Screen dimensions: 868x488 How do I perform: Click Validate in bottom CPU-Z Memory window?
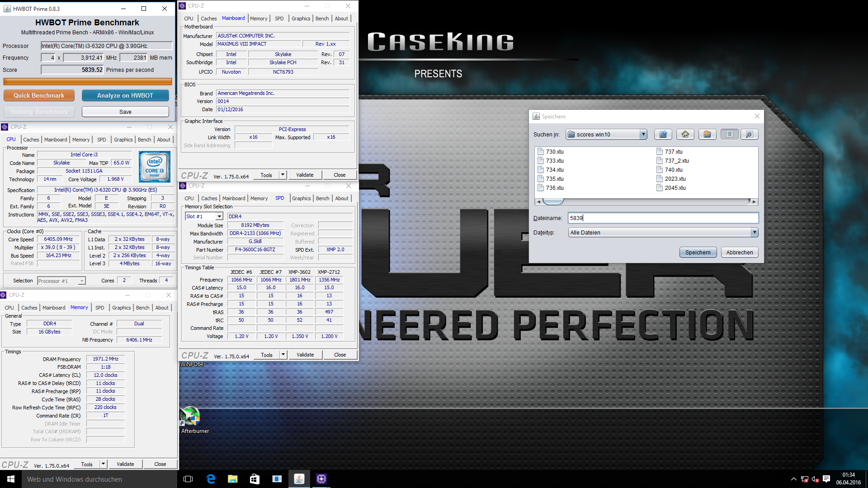coord(125,464)
